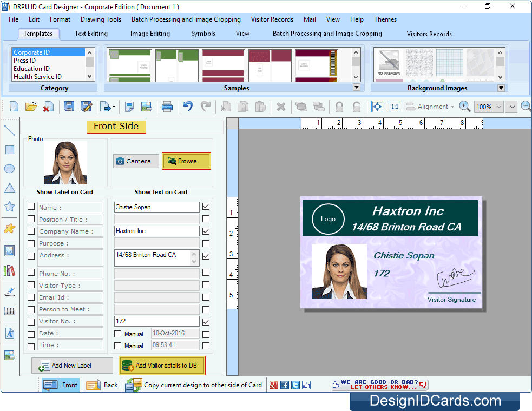Click the Browse photo button
The height and width of the screenshot is (411, 532).
click(186, 161)
